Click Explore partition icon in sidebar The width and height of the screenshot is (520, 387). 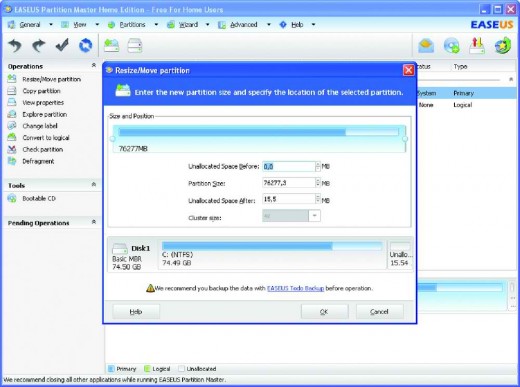12,114
